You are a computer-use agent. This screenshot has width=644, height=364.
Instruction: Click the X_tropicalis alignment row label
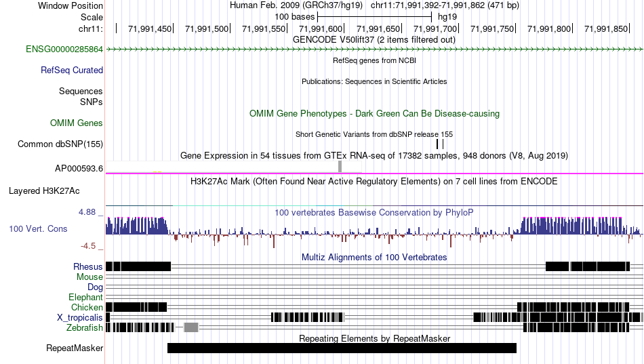(x=80, y=318)
